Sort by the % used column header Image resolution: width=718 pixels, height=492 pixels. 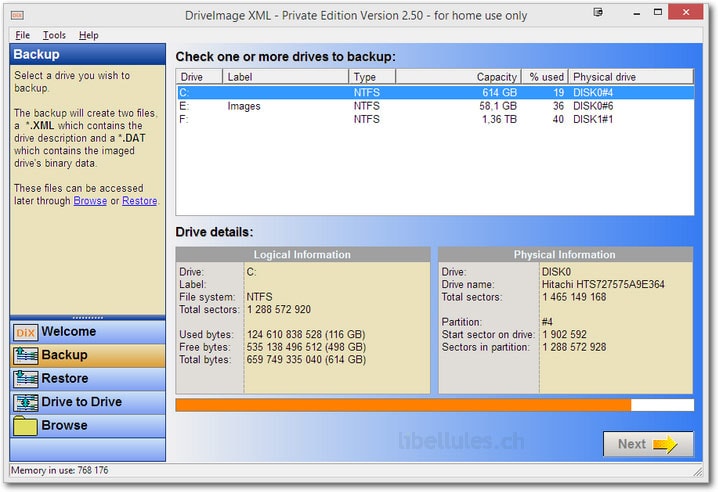click(x=545, y=77)
